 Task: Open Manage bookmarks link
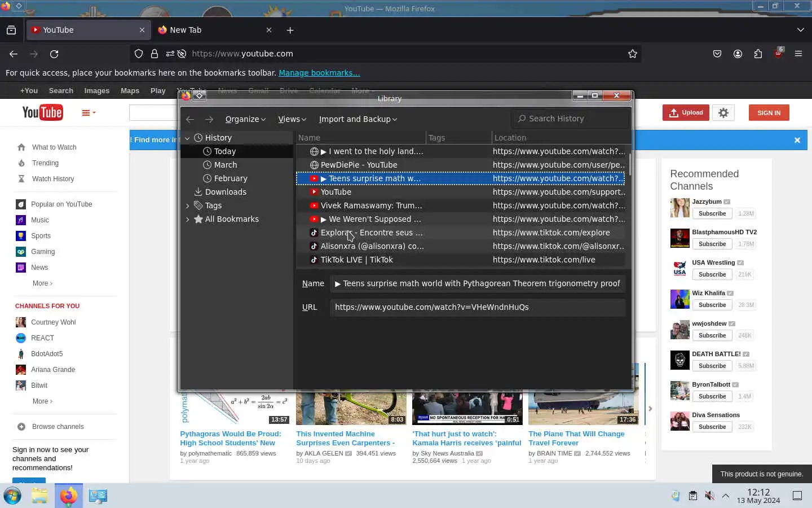[x=319, y=73]
